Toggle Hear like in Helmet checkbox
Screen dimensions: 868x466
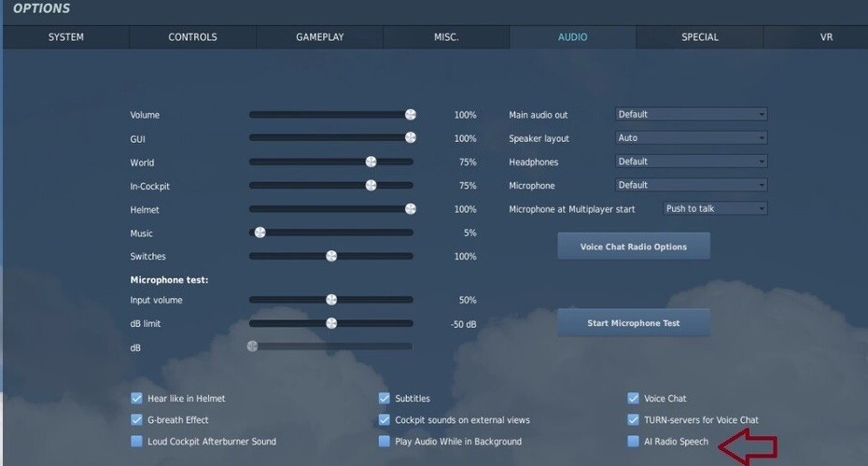tap(136, 398)
